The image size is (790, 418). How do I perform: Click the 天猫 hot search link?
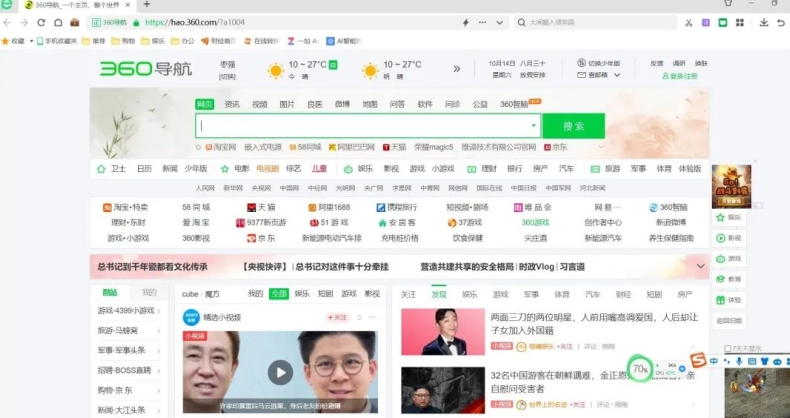click(x=394, y=147)
